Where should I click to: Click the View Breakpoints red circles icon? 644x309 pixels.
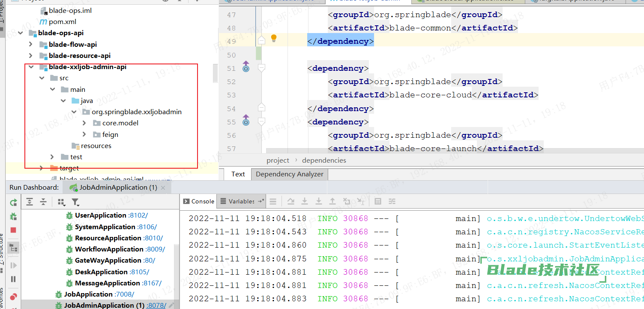(13, 296)
